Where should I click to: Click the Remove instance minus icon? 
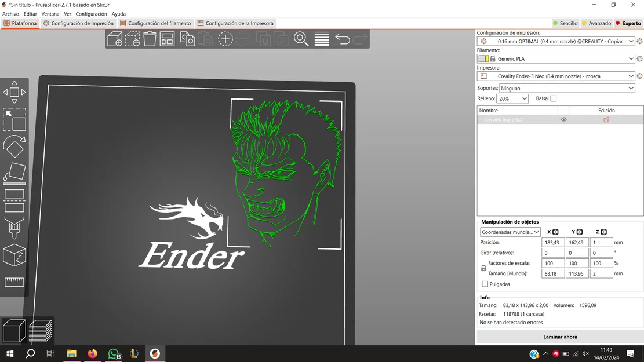coord(243,39)
